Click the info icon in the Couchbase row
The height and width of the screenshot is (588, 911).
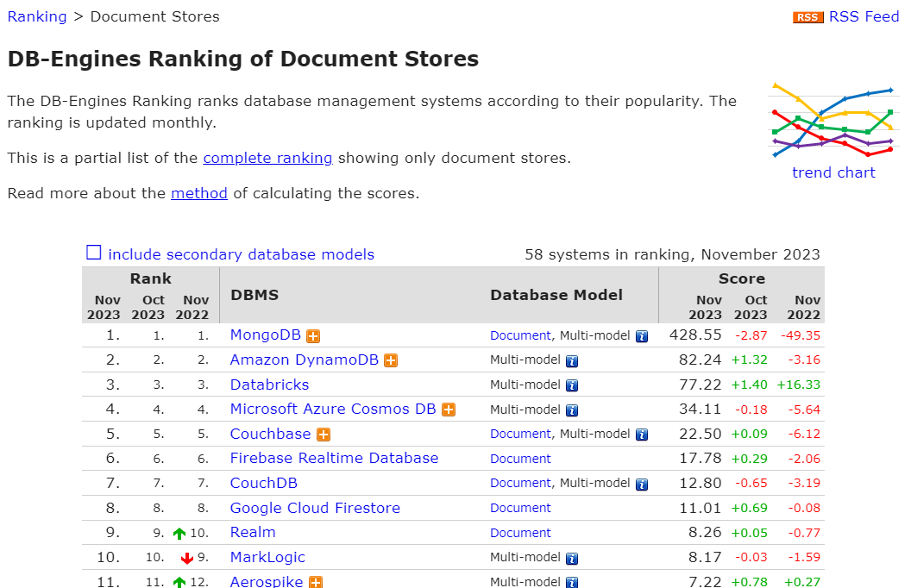[x=642, y=435]
